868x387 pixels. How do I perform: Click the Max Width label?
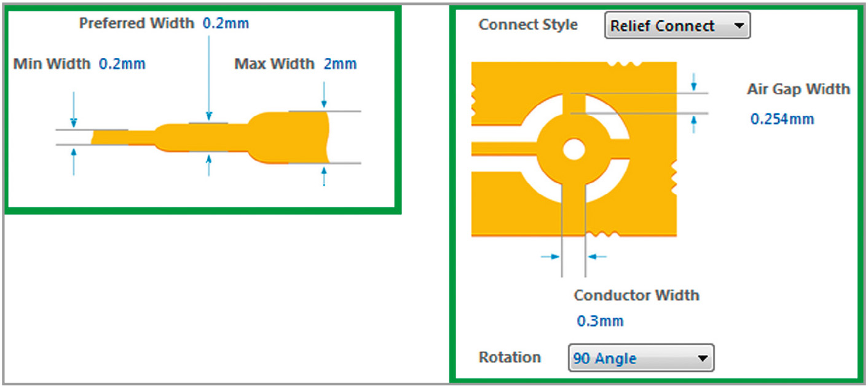click(274, 64)
